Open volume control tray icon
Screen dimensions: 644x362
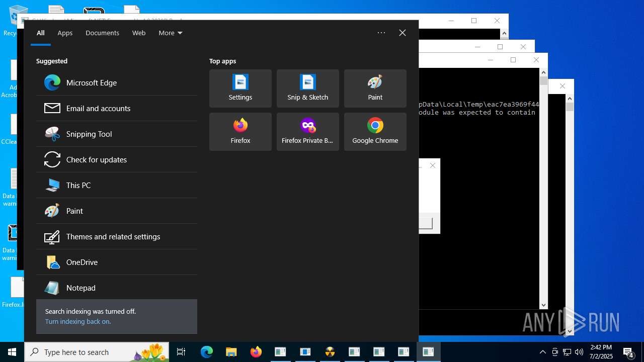click(579, 352)
